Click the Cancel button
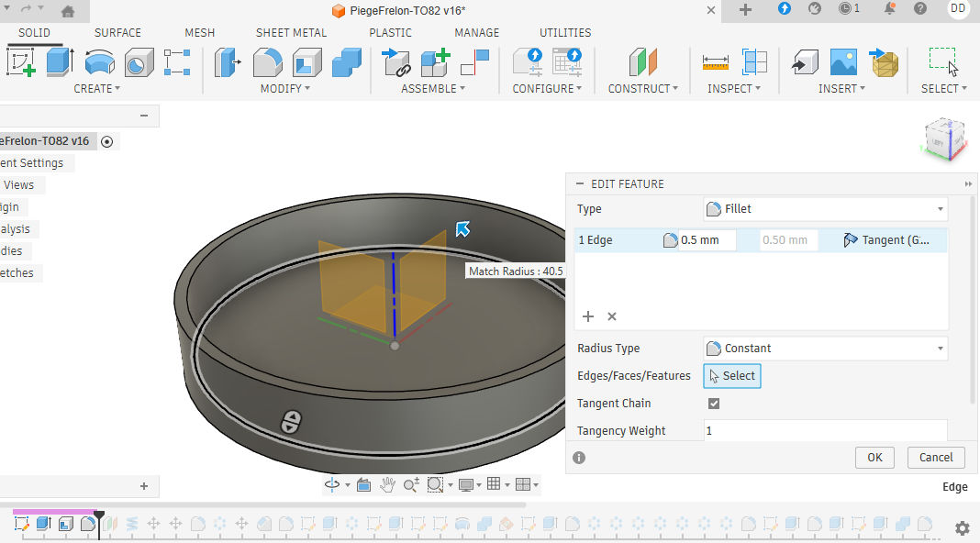The width and height of the screenshot is (980, 543). [x=936, y=458]
